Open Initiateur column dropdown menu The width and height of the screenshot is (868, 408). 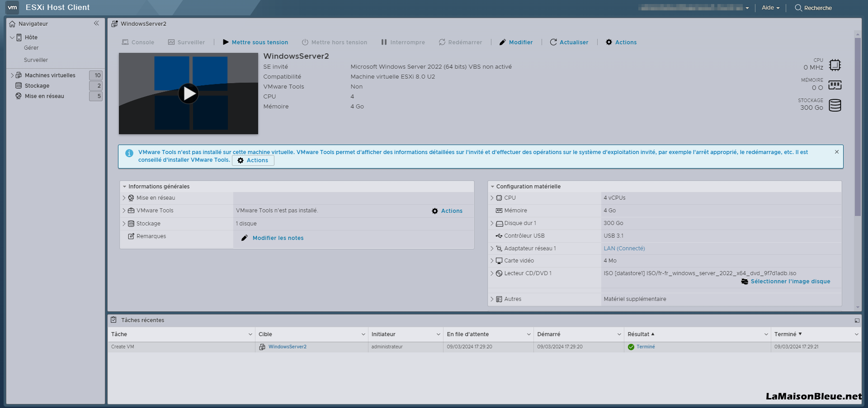click(438, 334)
